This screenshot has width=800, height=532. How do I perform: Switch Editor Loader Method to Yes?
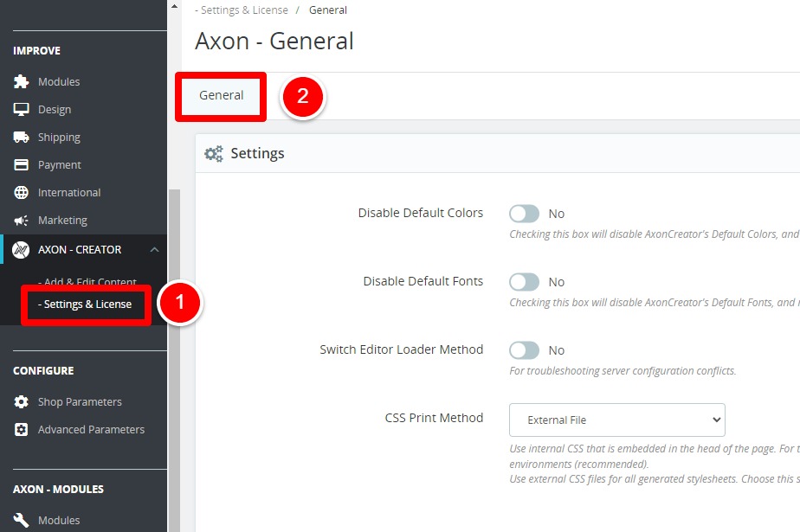524,349
